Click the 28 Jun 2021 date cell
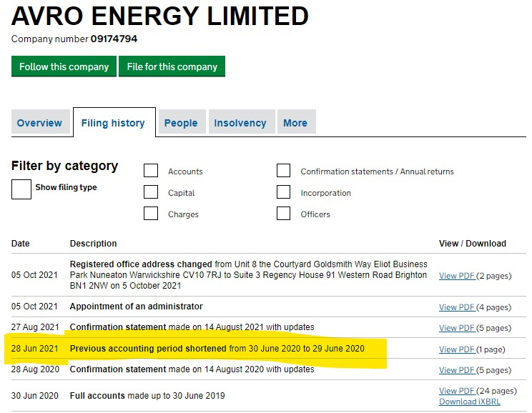The width and height of the screenshot is (532, 413). pos(34,349)
